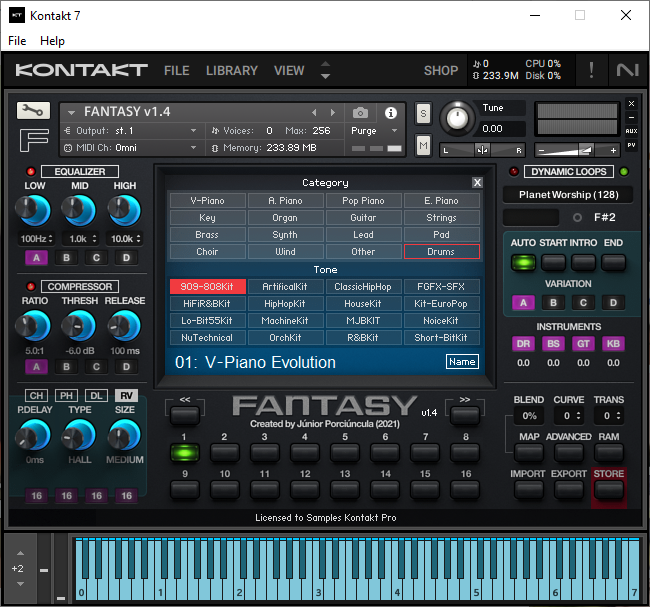Open the MIDI Ch Omni dropdown

[130, 148]
